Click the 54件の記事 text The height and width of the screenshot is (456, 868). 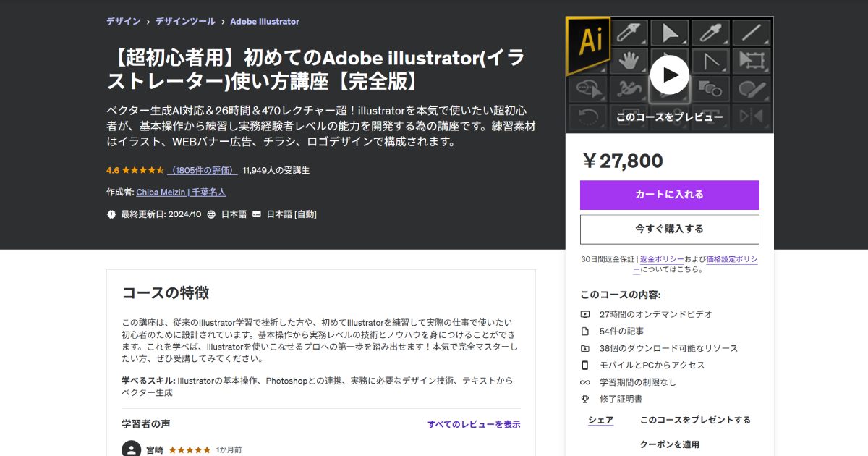coord(622,331)
